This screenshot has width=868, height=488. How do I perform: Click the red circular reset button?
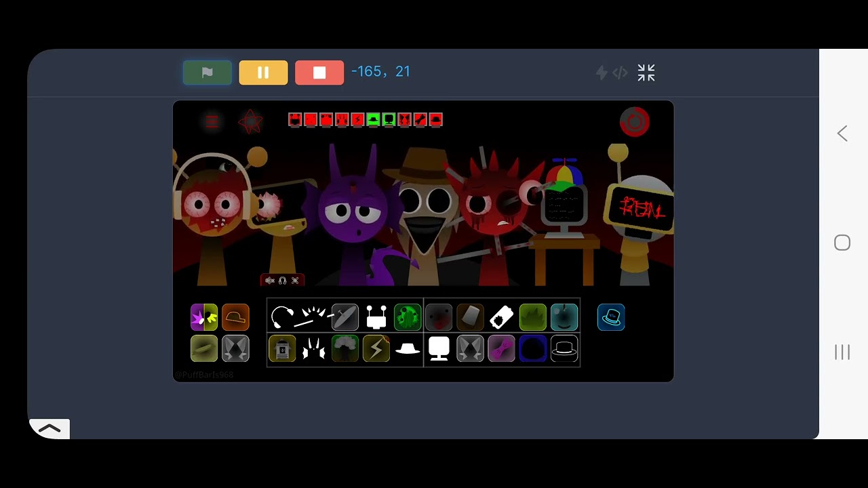pyautogui.click(x=635, y=122)
